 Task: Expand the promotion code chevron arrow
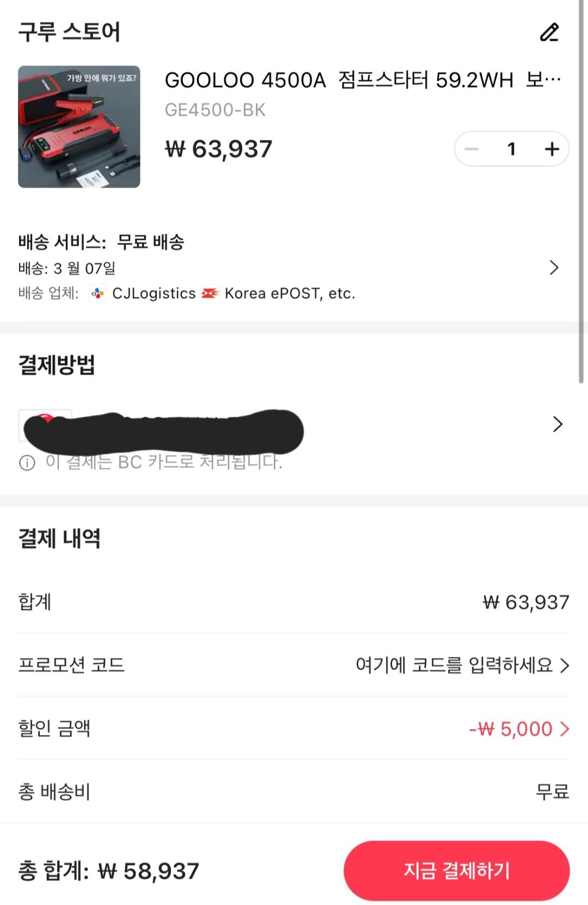coord(565,665)
